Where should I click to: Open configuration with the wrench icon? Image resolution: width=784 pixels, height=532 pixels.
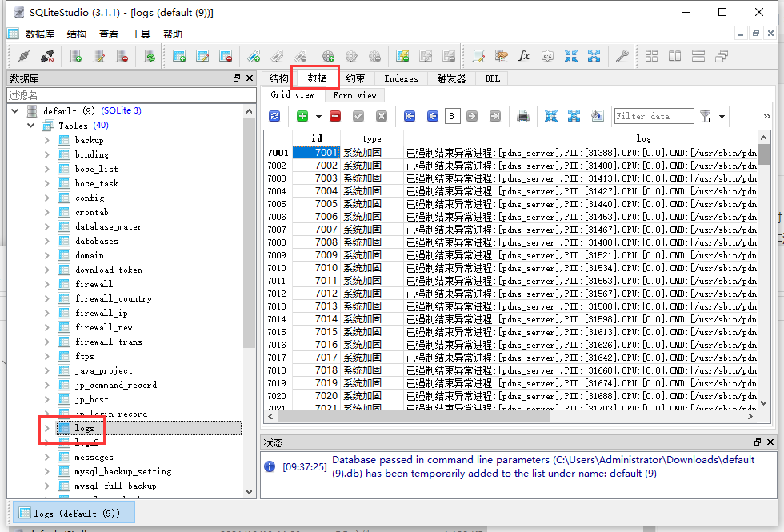point(622,56)
